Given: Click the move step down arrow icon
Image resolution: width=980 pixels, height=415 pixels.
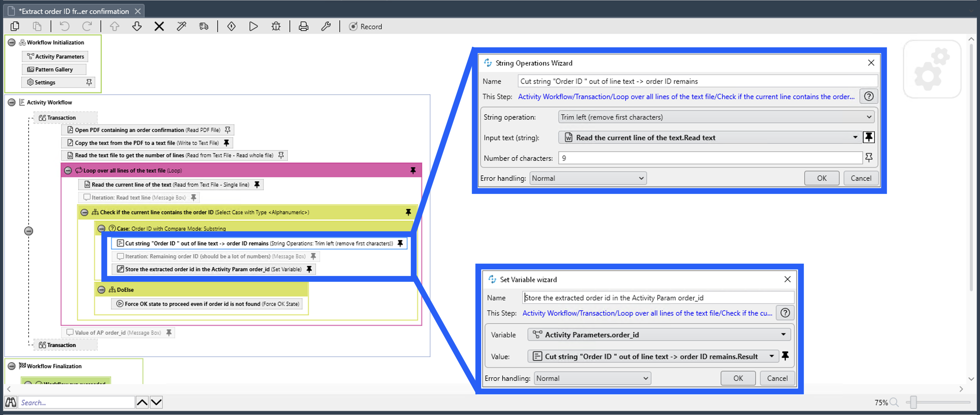Looking at the screenshot, I should pyautogui.click(x=137, y=26).
